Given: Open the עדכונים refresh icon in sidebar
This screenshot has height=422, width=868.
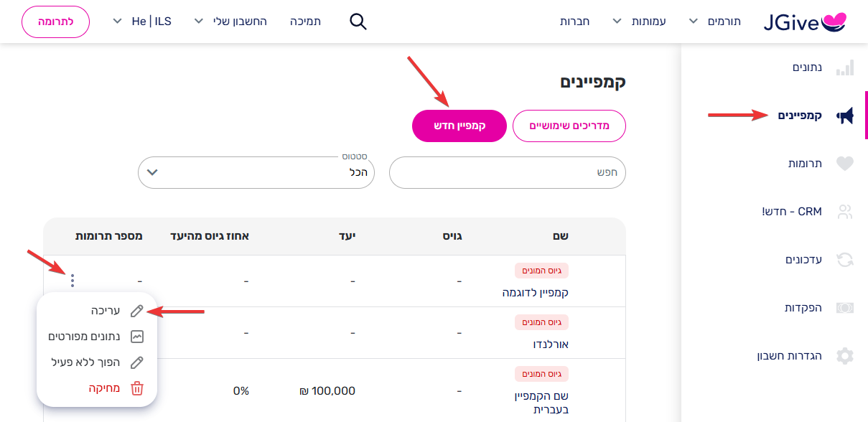Looking at the screenshot, I should coord(846,260).
